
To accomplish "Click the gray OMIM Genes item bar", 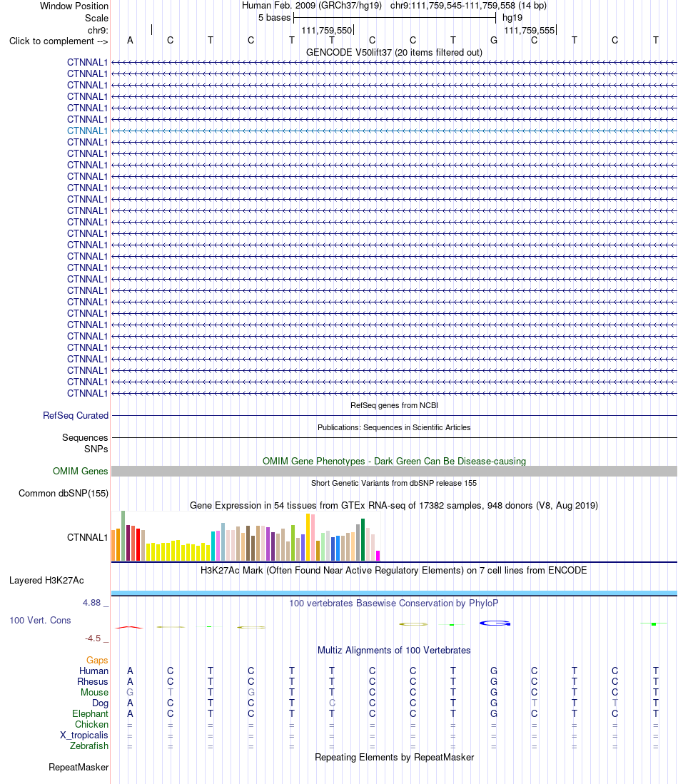I will (x=394, y=471).
